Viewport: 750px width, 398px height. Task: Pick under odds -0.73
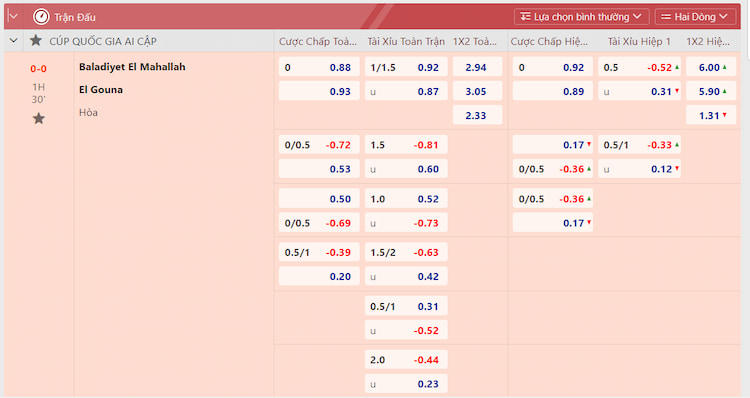point(406,222)
